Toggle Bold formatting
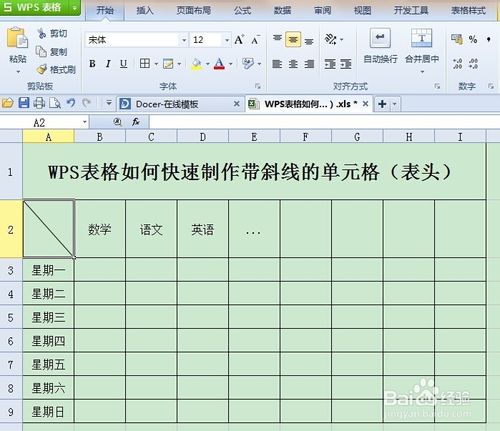The height and width of the screenshot is (431, 500). pos(92,64)
